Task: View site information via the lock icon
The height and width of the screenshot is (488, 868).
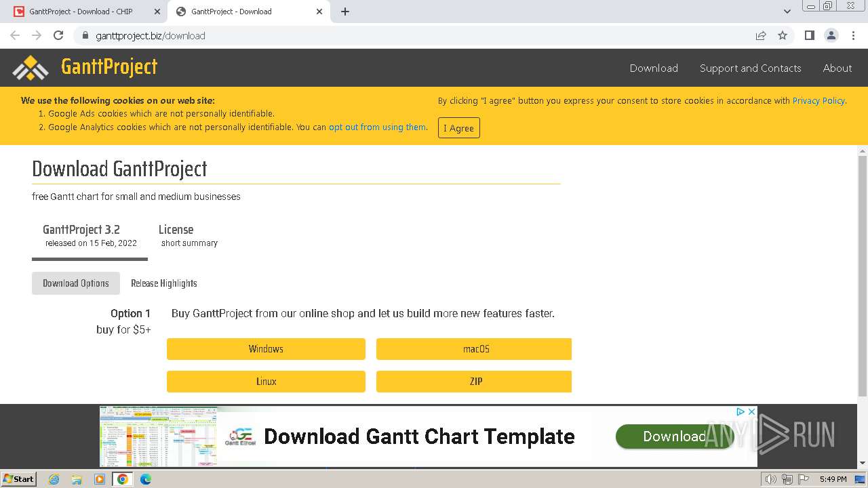Action: pyautogui.click(x=85, y=35)
